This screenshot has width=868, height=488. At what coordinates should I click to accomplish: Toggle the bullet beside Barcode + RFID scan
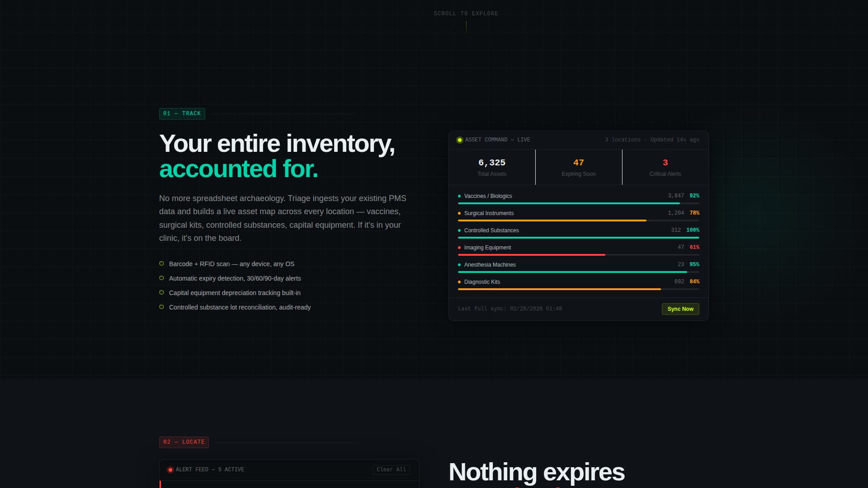tap(161, 264)
